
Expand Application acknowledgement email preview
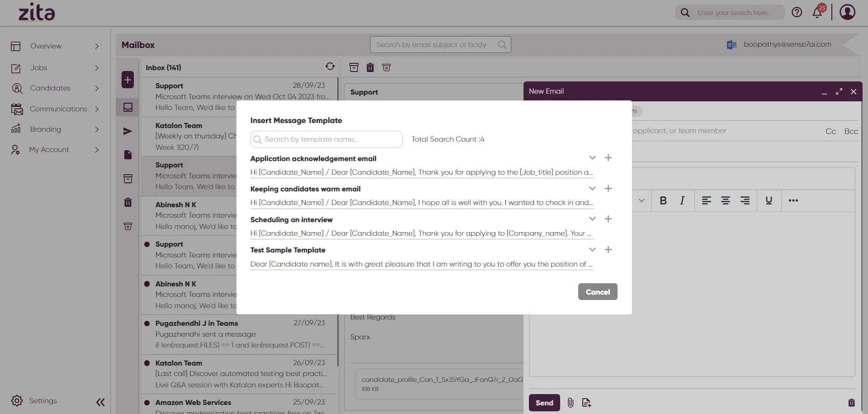[x=592, y=158]
